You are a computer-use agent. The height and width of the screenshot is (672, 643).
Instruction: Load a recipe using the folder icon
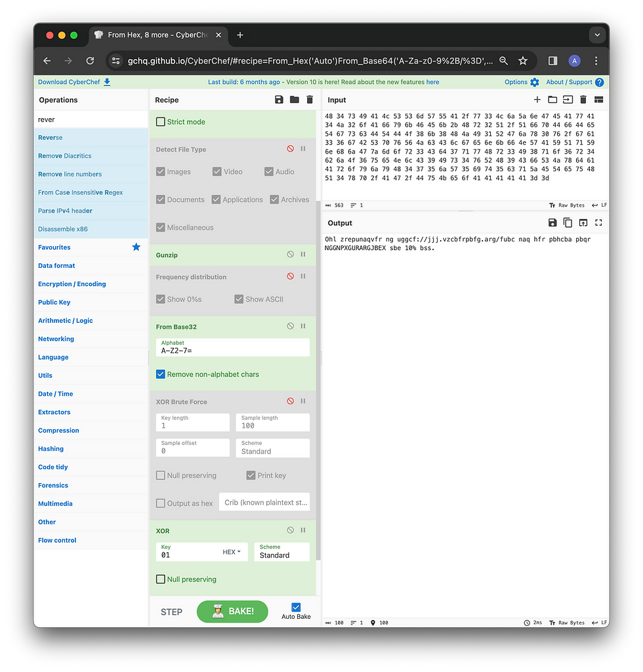295,100
